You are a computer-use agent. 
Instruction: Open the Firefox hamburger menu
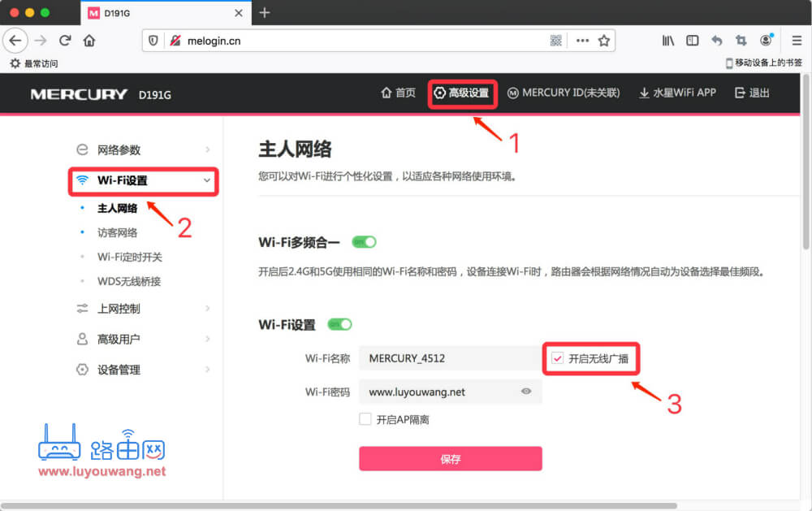[x=796, y=40]
